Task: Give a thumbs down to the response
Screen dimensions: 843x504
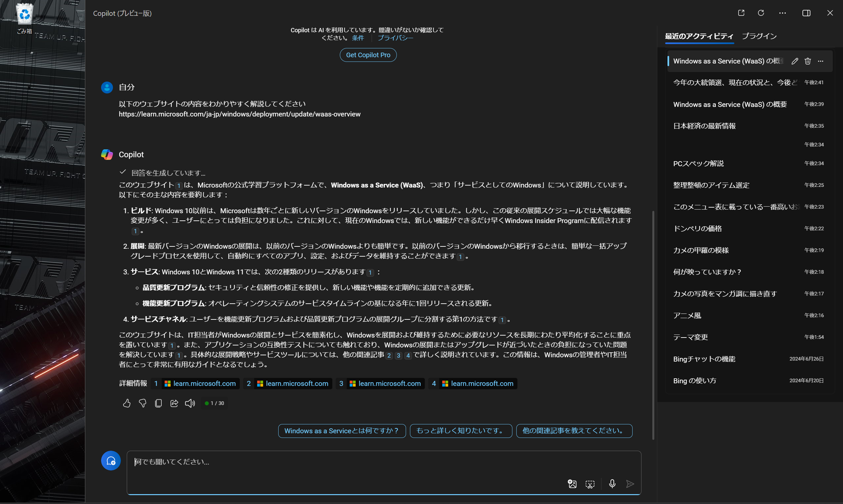Action: pyautogui.click(x=143, y=403)
